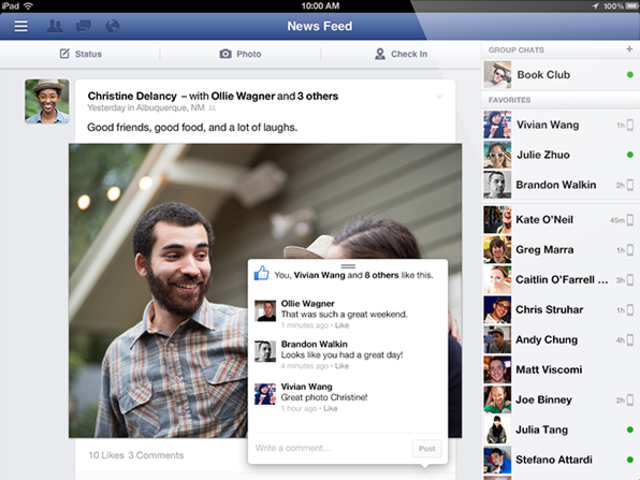
Task: Open post options dropdown chevron
Action: click(440, 97)
